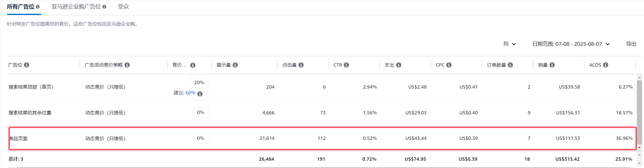
Task: Click info icon next to ACOS header
Action: [x=606, y=65]
